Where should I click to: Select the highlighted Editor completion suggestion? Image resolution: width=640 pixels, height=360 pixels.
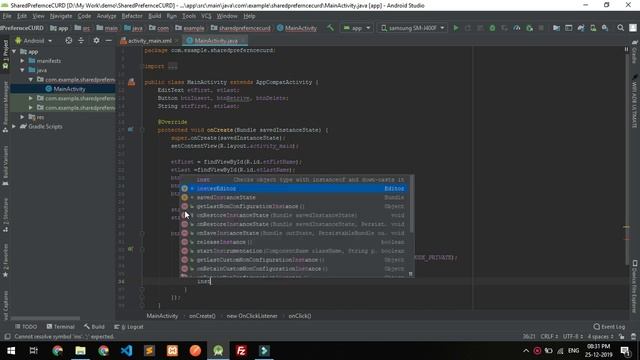(294, 189)
